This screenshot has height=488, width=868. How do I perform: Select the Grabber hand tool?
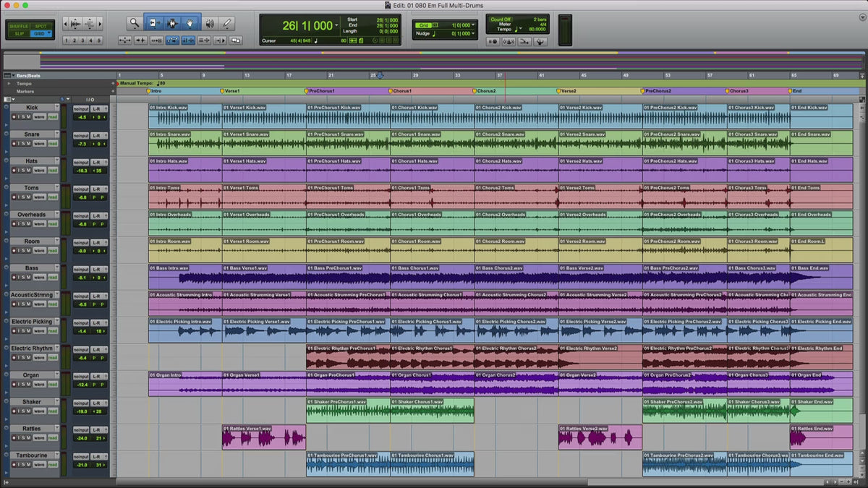(x=191, y=23)
